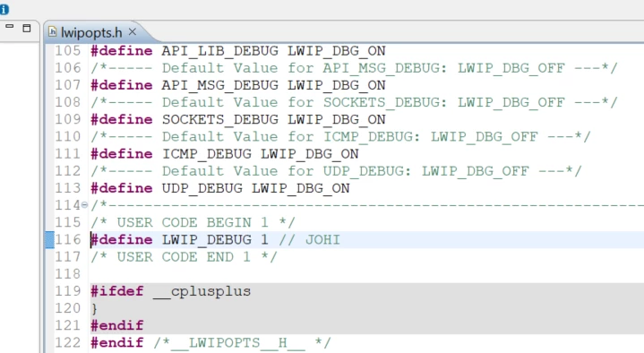
Task: Click the SOCKETS_DEBUG comment on line 108
Action: pyautogui.click(x=354, y=102)
